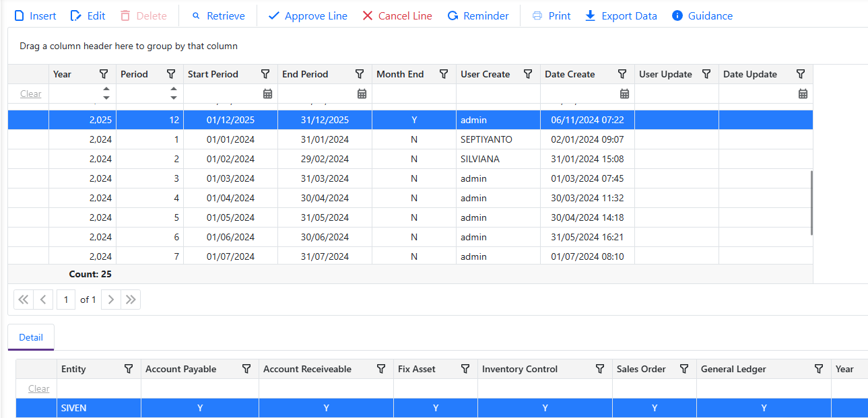868x418 pixels.
Task: Select the row starting 01/06/2024
Action: (x=410, y=237)
